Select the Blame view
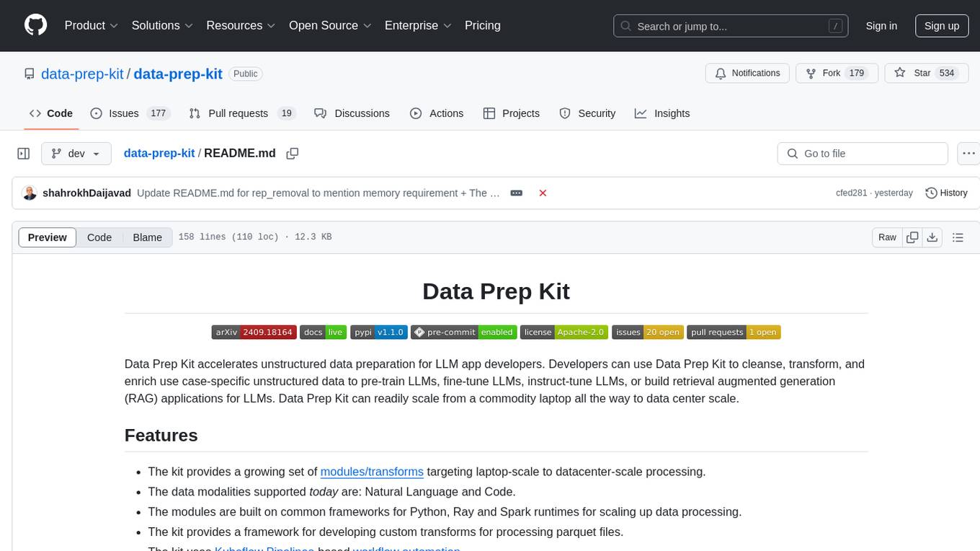Image resolution: width=980 pixels, height=551 pixels. [147, 237]
